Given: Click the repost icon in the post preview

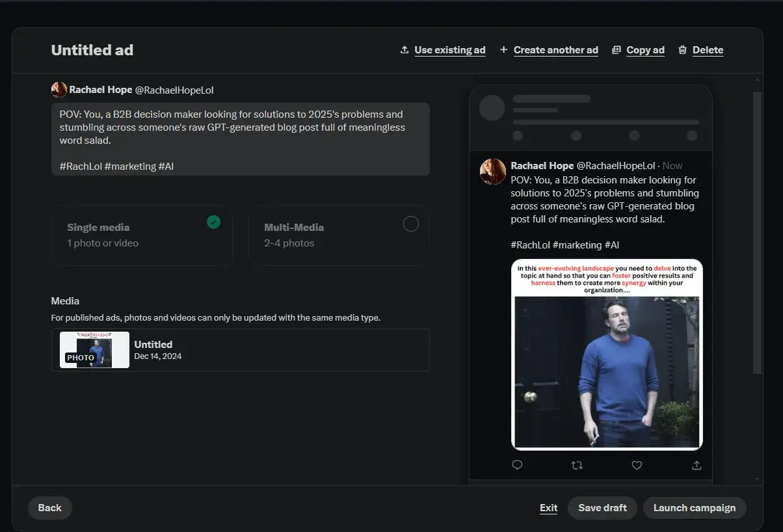Looking at the screenshot, I should click(577, 465).
